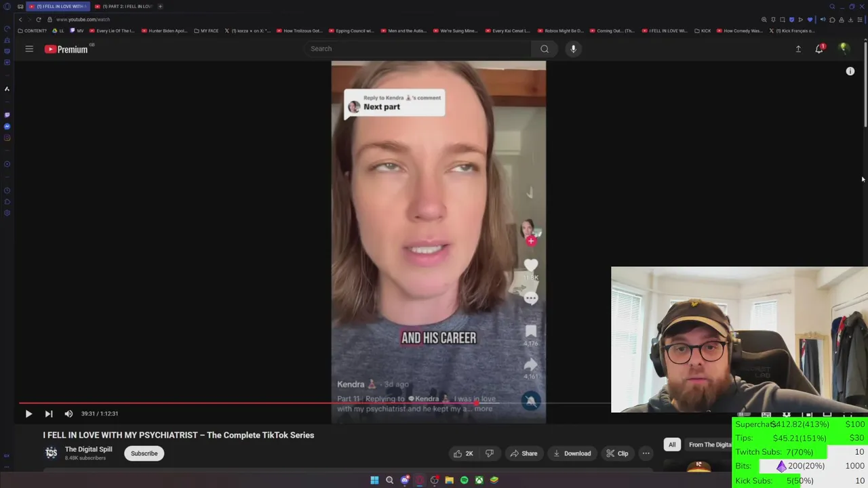Select the All filter chip
Image resolution: width=868 pixels, height=488 pixels.
(x=672, y=445)
